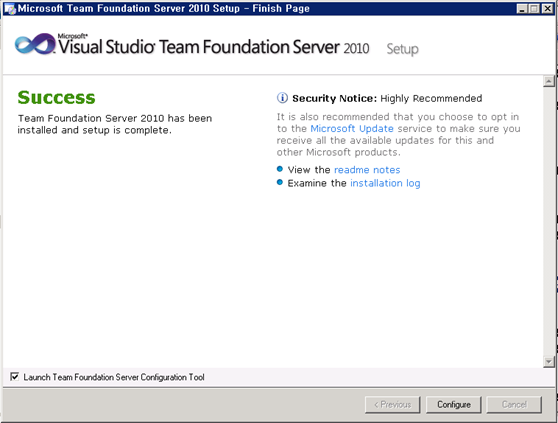
Task: Open the Microsoft Update link
Action: tap(352, 128)
